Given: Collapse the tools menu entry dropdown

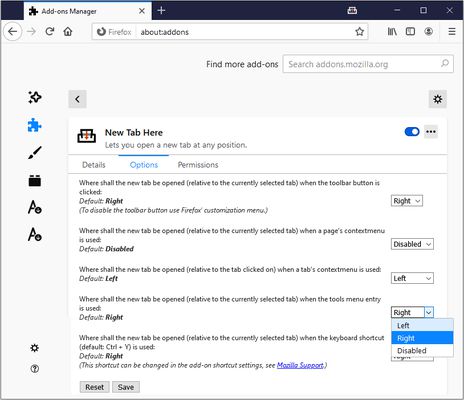Looking at the screenshot, I should point(412,313).
